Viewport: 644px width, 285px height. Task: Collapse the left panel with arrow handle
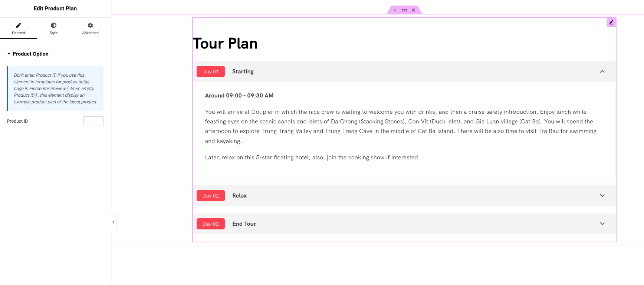114,222
